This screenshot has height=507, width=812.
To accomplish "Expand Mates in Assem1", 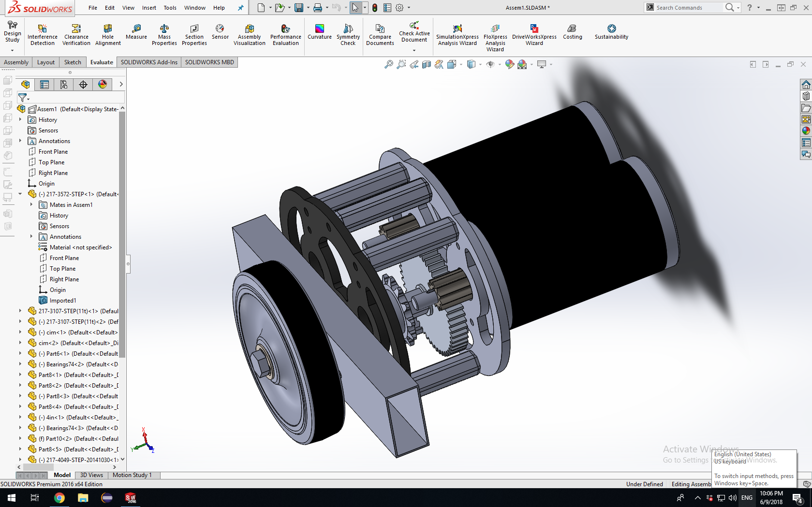I will point(31,204).
